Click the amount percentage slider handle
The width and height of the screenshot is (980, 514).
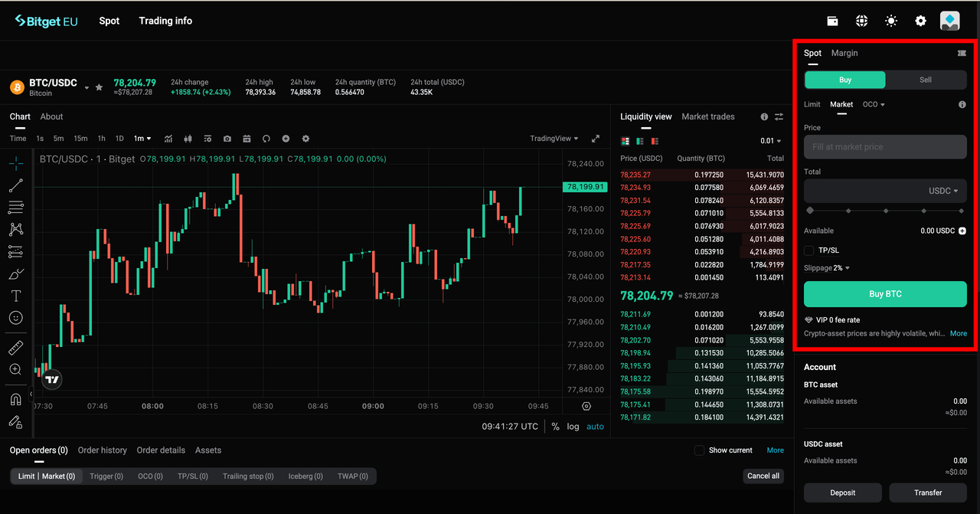coord(810,210)
